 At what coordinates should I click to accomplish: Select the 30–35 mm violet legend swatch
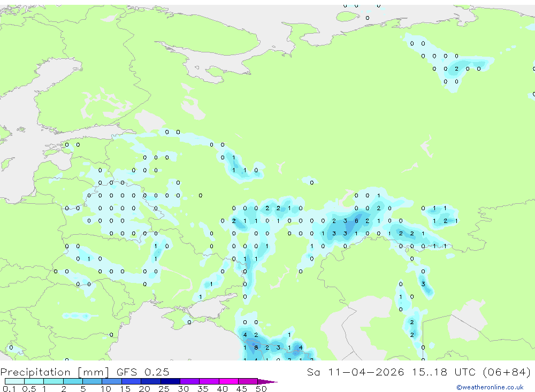click(x=190, y=381)
